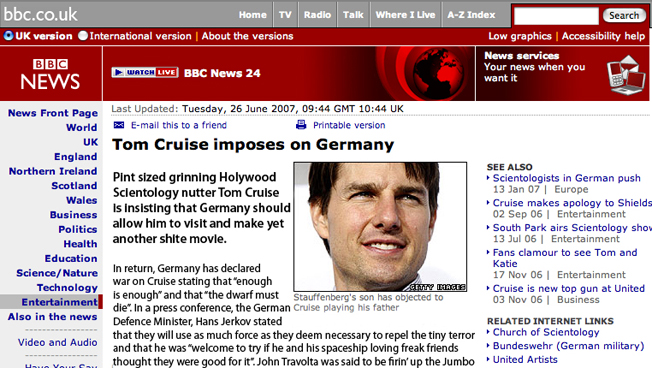
Task: Open the TV tab in top bar
Action: (285, 15)
